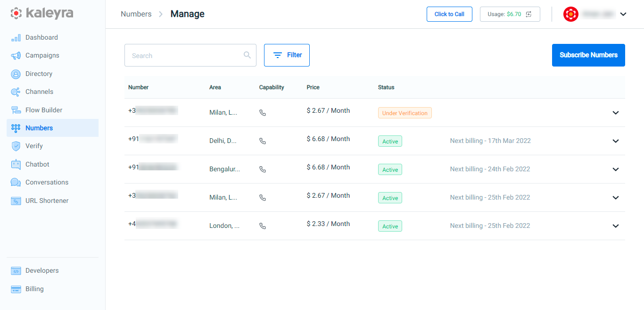Click the Price column header

(x=313, y=87)
